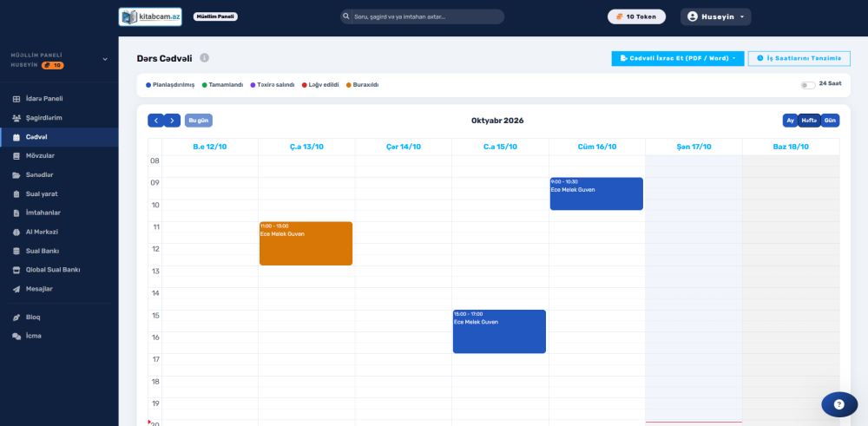
Task: Open Mövzular in sidebar
Action: (x=59, y=156)
